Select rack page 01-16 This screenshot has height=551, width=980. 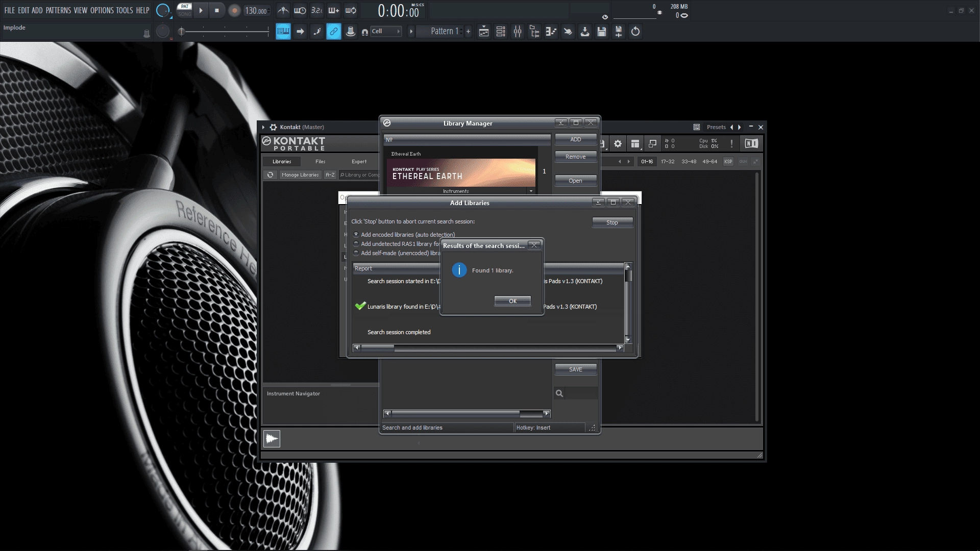coord(647,162)
